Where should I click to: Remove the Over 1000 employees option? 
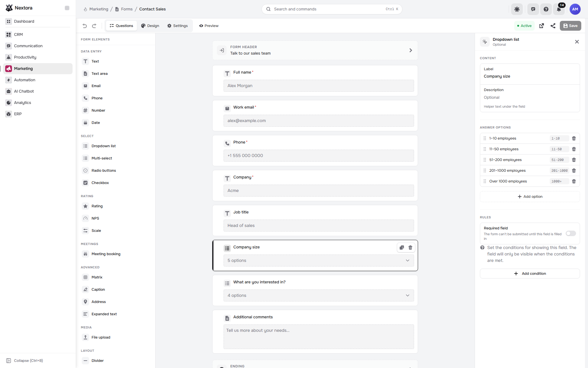[x=574, y=181]
